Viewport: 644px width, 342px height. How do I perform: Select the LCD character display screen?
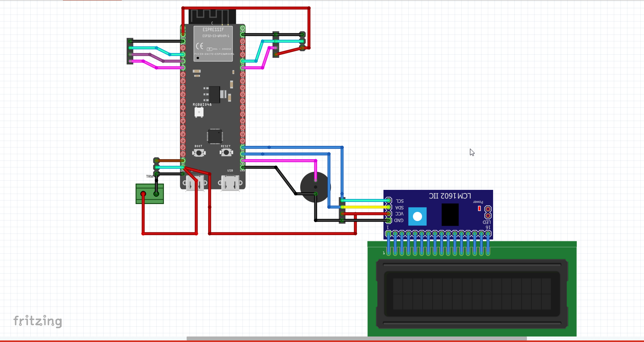coord(472,294)
